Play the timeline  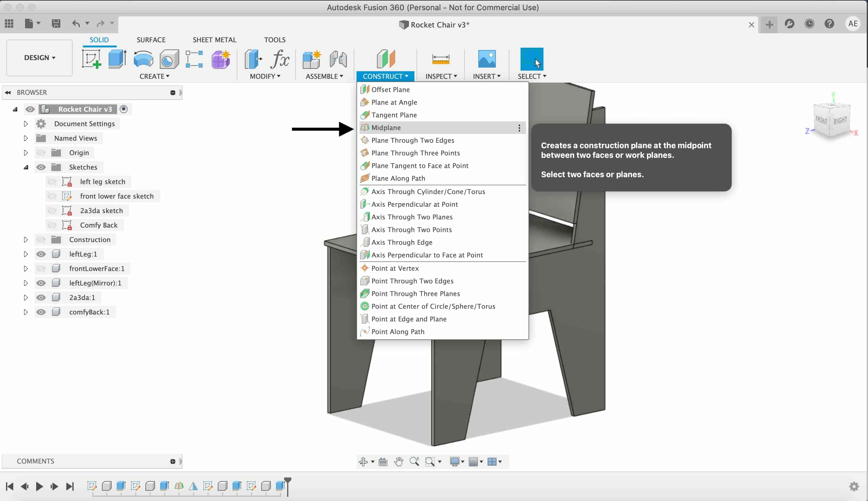(x=39, y=486)
